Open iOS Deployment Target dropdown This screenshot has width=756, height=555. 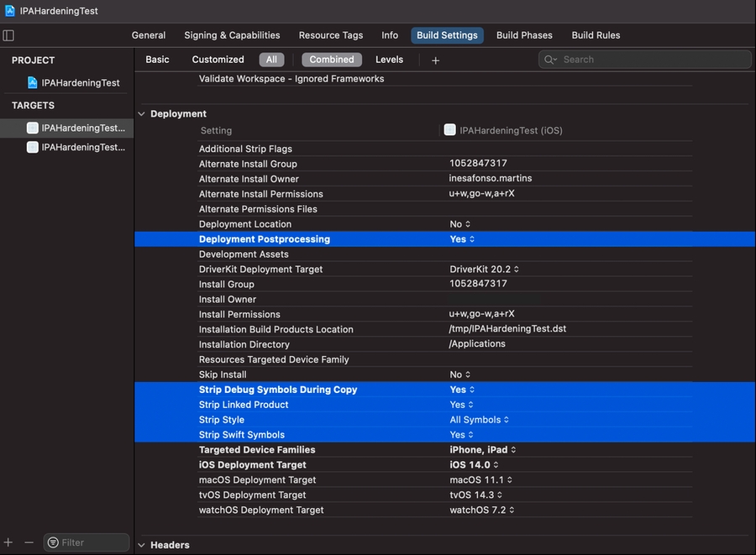(475, 465)
